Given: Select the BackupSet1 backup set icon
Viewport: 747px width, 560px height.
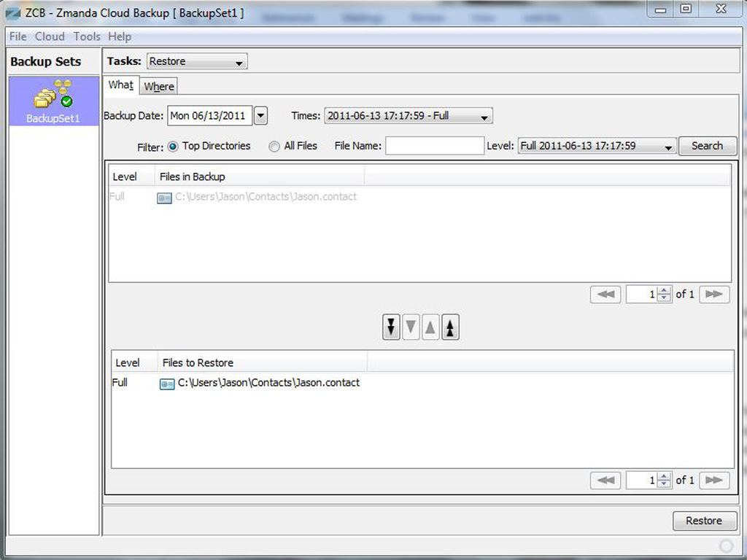Looking at the screenshot, I should point(53,101).
